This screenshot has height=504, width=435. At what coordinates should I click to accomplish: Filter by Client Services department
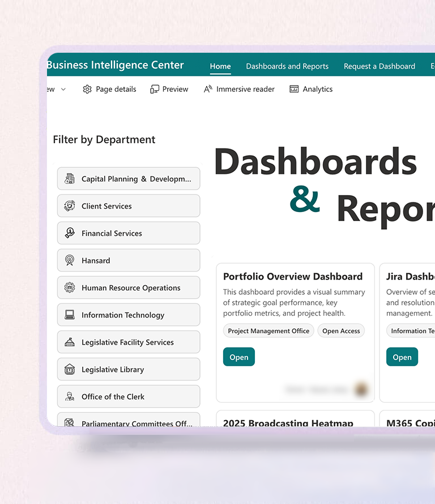click(129, 206)
